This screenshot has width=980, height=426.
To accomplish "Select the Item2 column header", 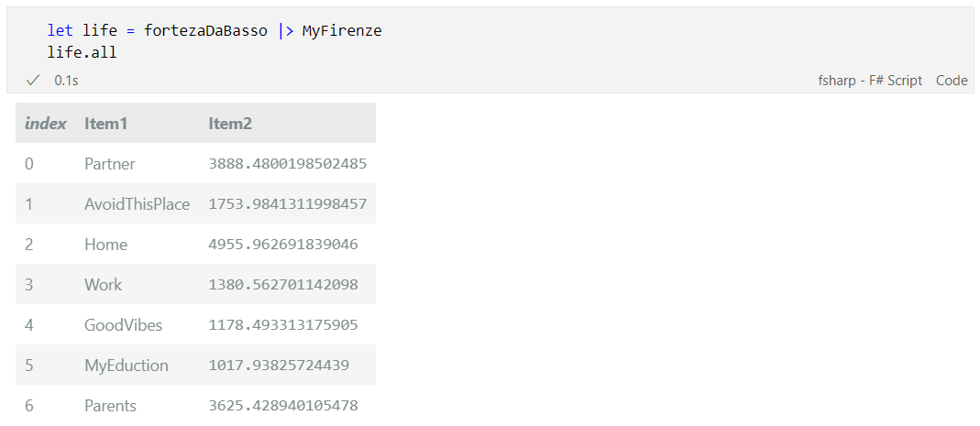I will (230, 124).
